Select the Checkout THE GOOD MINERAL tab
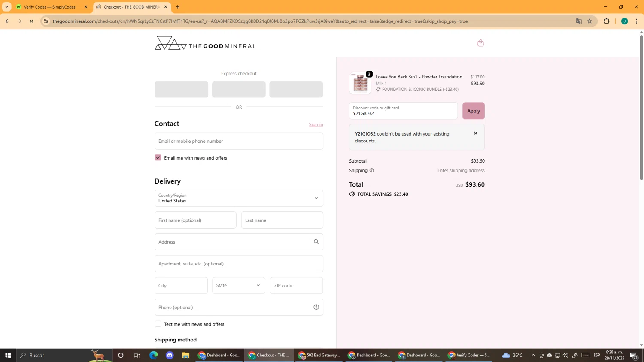The image size is (644, 362). (x=132, y=7)
